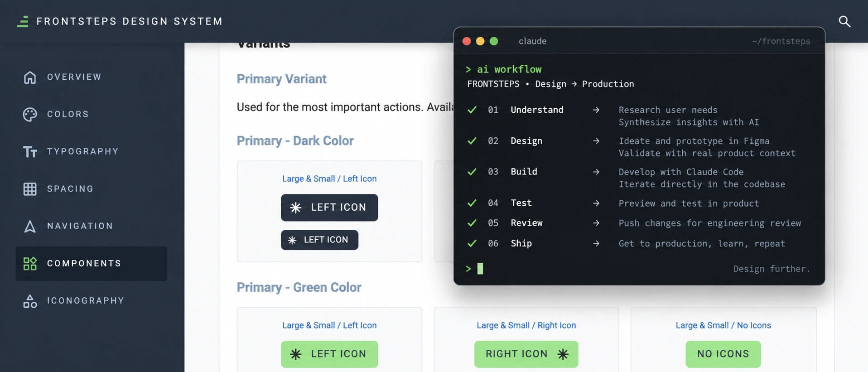This screenshot has width=868, height=372.
Task: Click the Frontsteps logo icon
Action: 23,21
